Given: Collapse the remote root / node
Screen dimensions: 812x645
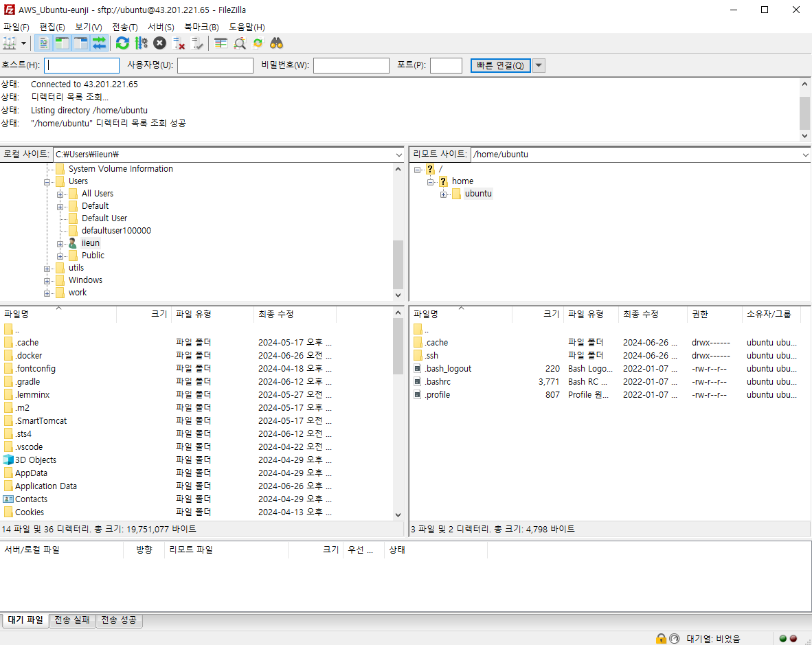Looking at the screenshot, I should pyautogui.click(x=418, y=170).
